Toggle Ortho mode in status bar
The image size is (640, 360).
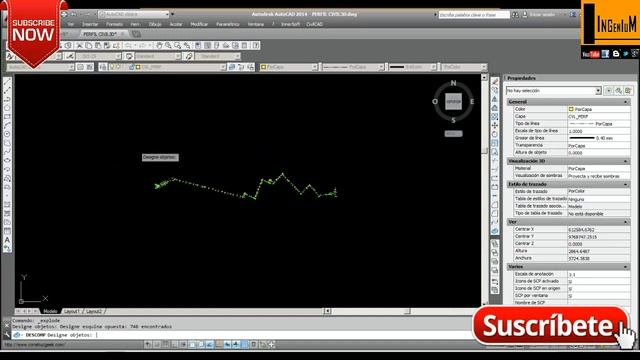click(175, 345)
